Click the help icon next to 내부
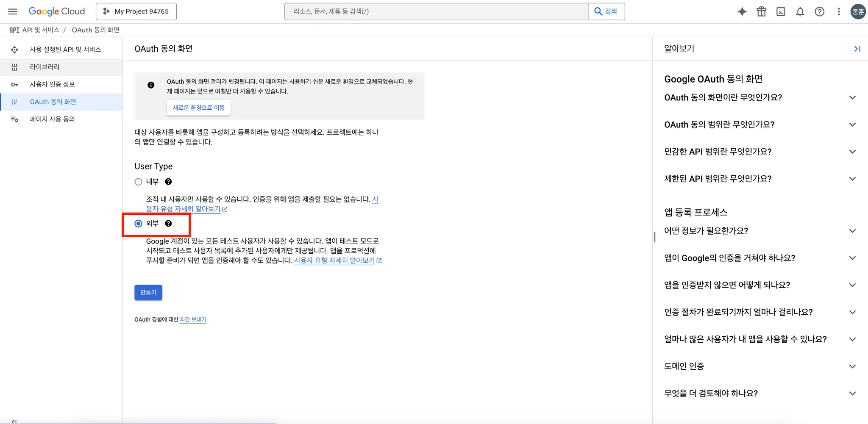 point(168,182)
